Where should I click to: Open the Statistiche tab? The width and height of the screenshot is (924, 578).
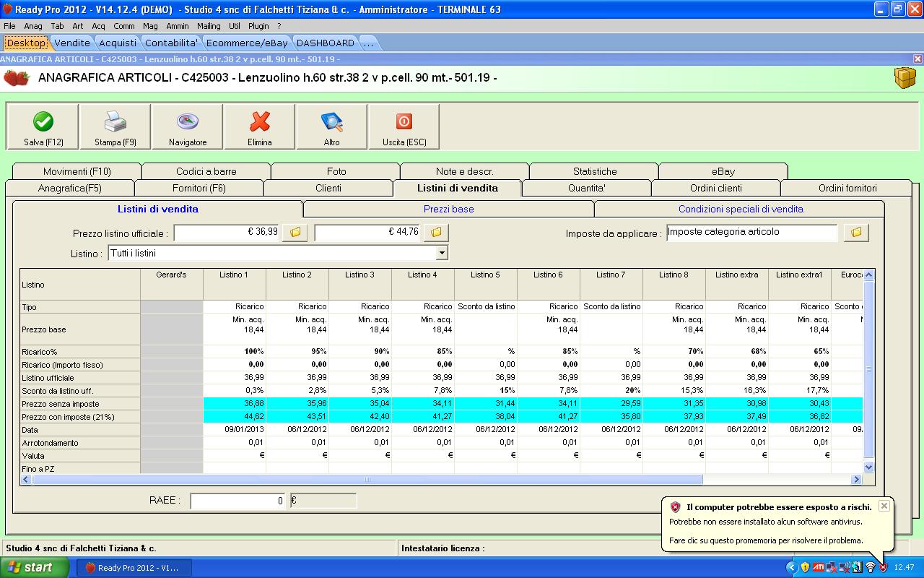(x=594, y=171)
